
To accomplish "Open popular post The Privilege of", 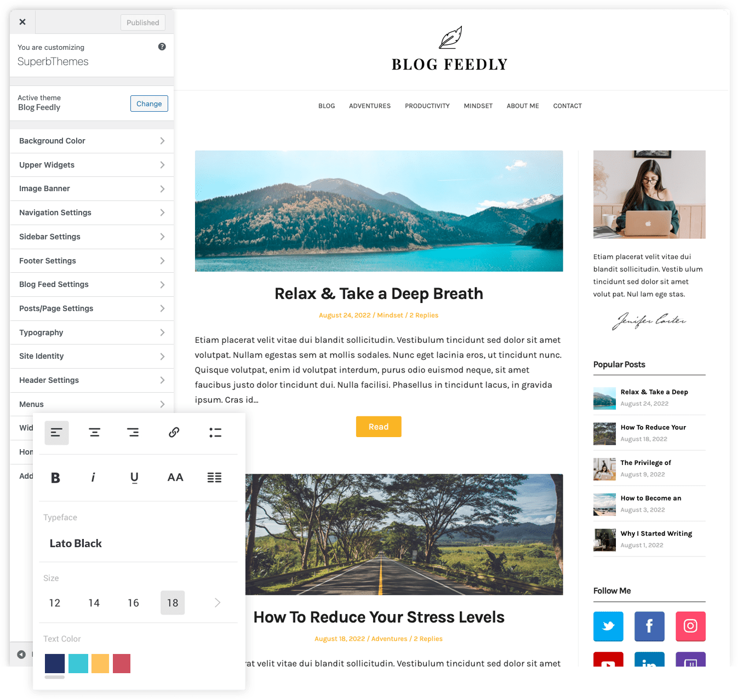I will (x=645, y=463).
